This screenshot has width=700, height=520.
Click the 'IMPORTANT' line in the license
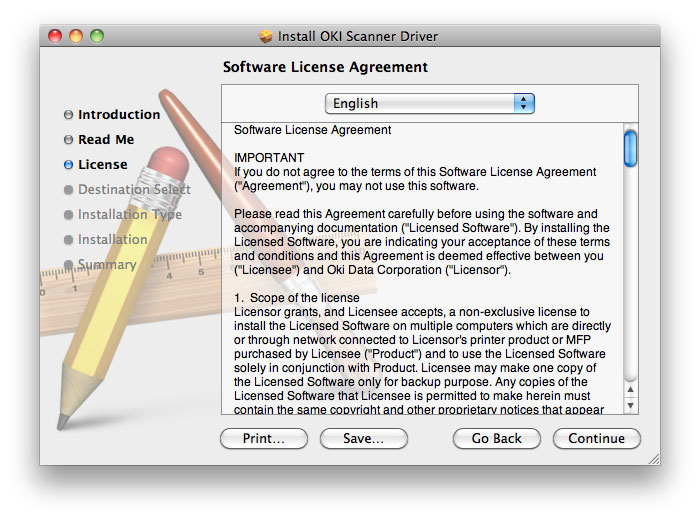(269, 158)
